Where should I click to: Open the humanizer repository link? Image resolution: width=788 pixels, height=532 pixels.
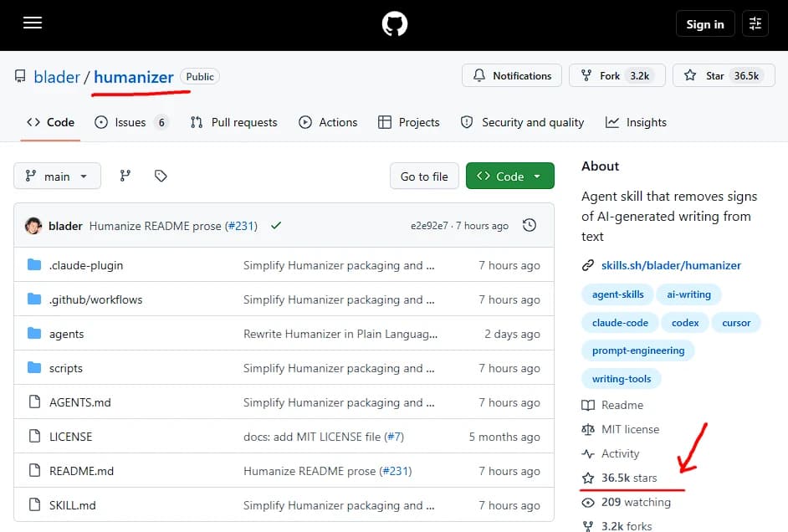tap(134, 77)
